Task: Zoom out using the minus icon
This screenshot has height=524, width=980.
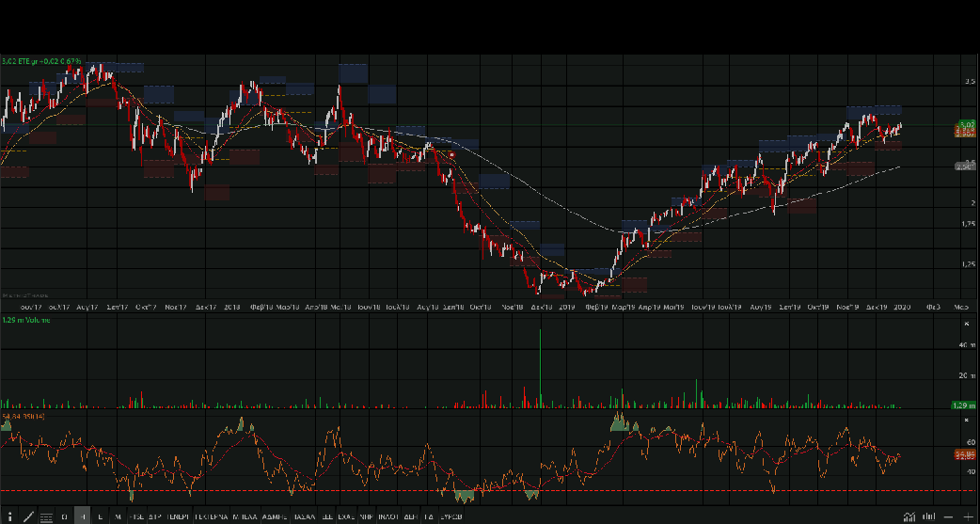Action: [x=948, y=516]
